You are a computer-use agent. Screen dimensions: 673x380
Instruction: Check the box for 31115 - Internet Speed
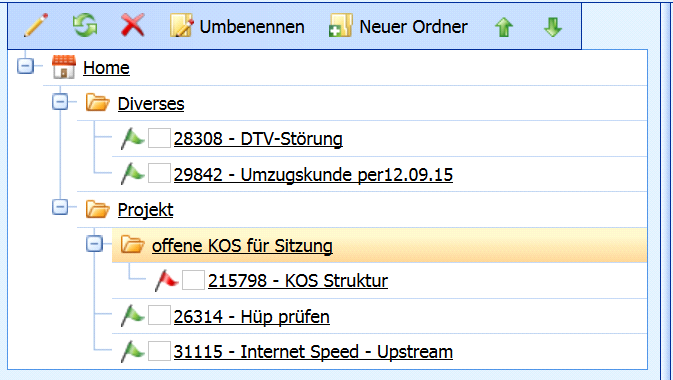159,351
